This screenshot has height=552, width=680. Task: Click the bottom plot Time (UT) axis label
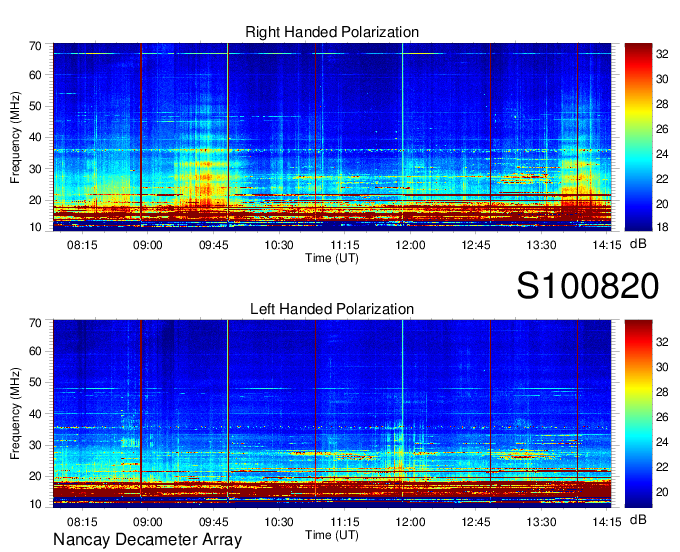(332, 535)
